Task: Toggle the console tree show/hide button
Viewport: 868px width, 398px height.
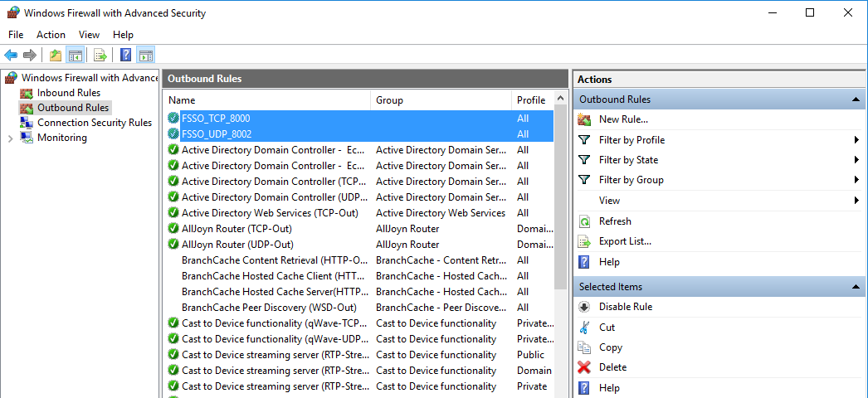Action: click(x=76, y=56)
